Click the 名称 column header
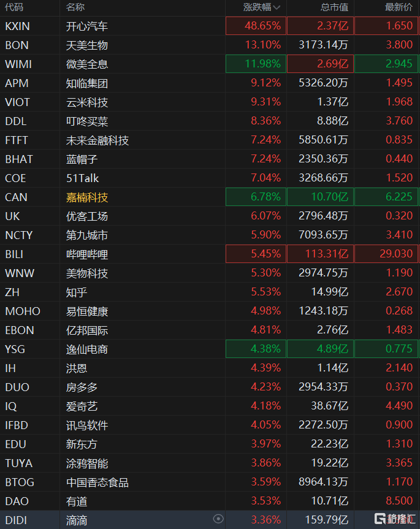The width and height of the screenshot is (420, 529). [75, 7]
